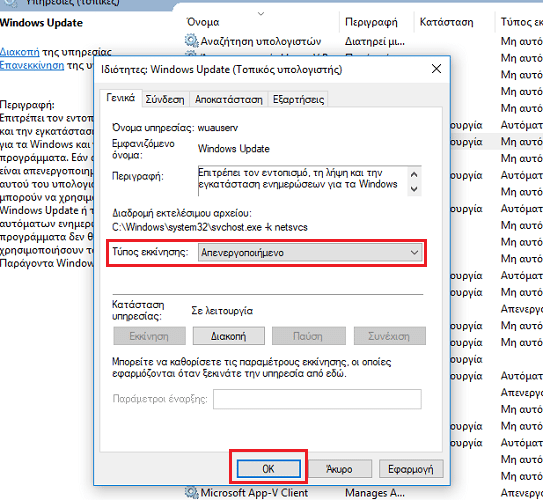Screen dimensions: 543x500
Task: Click description box scroll up arrow
Action: click(414, 174)
